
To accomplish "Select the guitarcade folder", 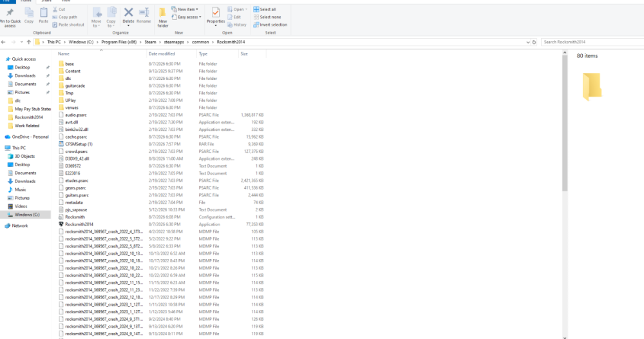I will [75, 86].
